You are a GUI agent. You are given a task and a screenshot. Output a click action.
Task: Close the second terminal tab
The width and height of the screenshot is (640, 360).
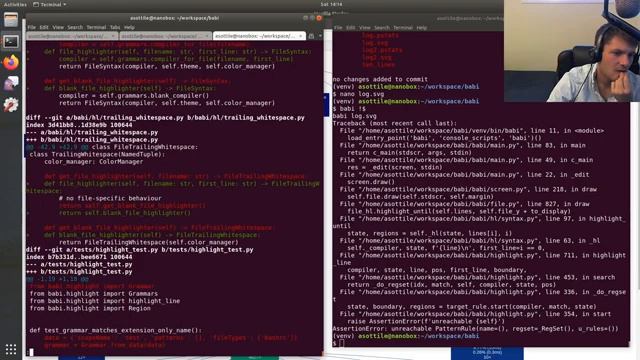[x=207, y=36]
